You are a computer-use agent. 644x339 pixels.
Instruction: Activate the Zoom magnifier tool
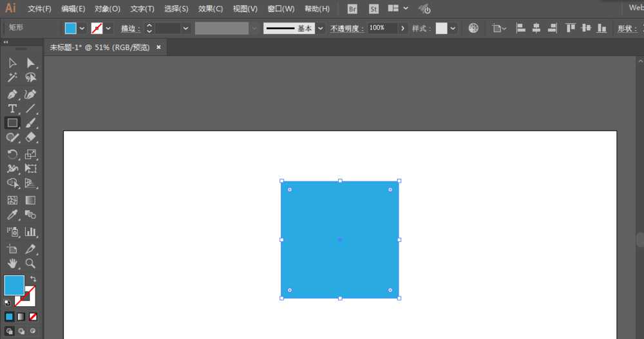click(x=30, y=263)
